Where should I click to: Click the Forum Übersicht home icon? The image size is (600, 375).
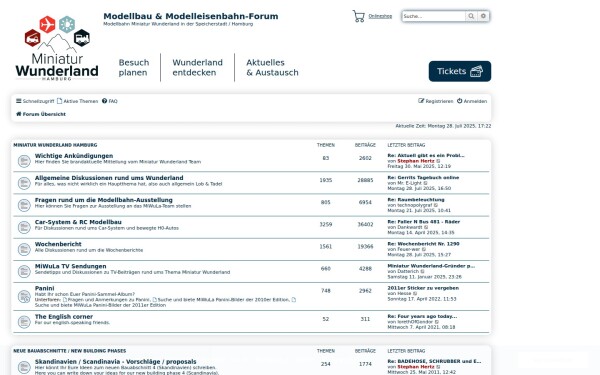(x=18, y=114)
